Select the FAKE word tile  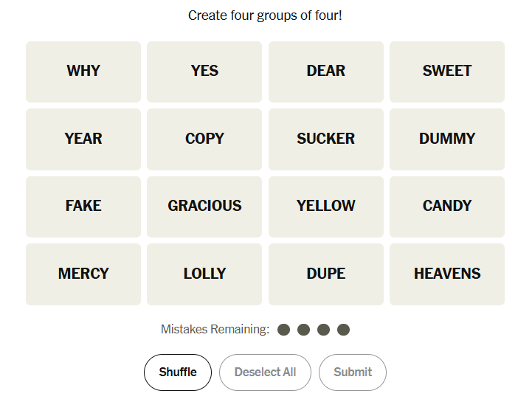pos(83,207)
